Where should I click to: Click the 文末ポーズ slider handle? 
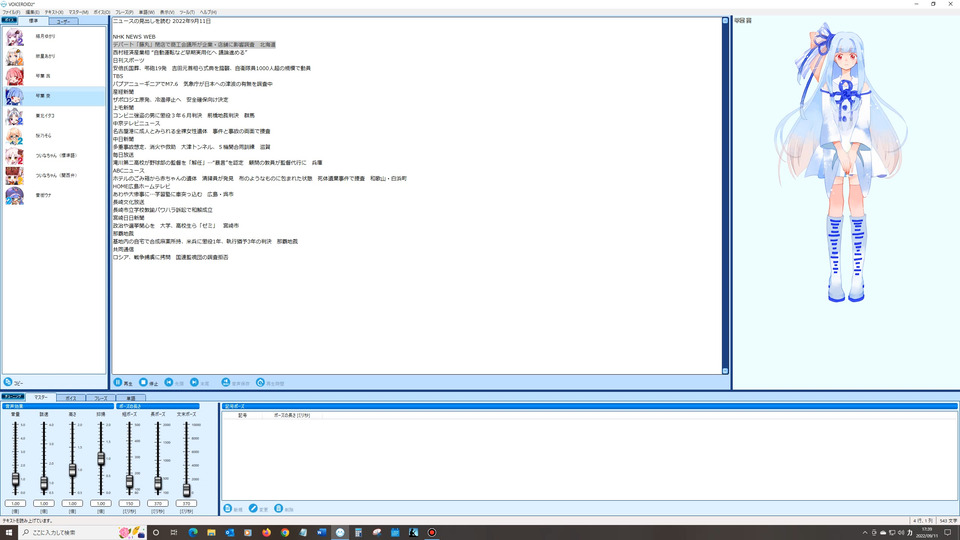coord(186,489)
